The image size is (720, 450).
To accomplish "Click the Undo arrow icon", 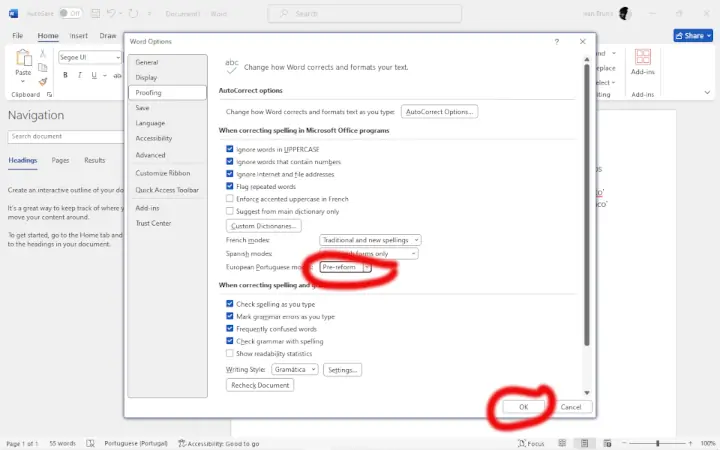I will coord(111,13).
